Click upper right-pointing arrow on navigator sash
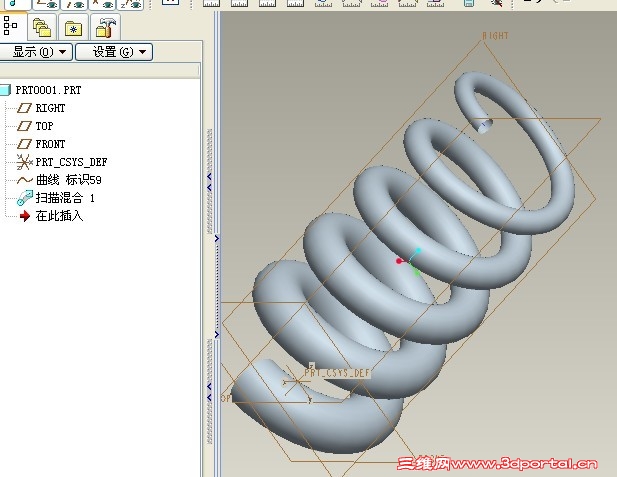The width and height of the screenshot is (617, 477). click(217, 238)
